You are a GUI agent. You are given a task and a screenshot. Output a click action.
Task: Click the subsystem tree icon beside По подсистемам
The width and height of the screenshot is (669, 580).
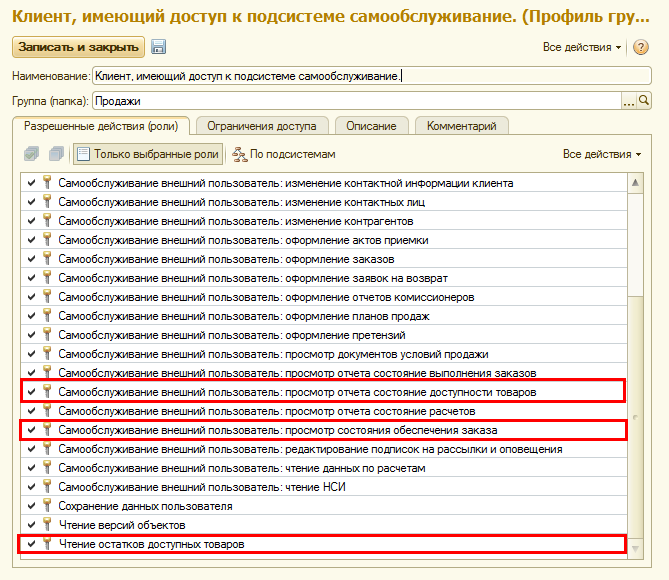click(239, 154)
